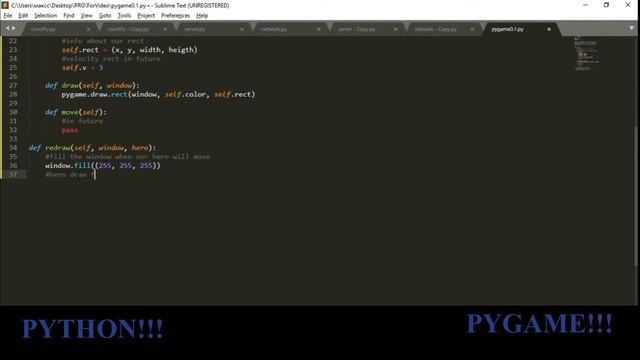This screenshot has width=640, height=360.
Task: Click the tab scroll right arrow
Action: pos(13,29)
